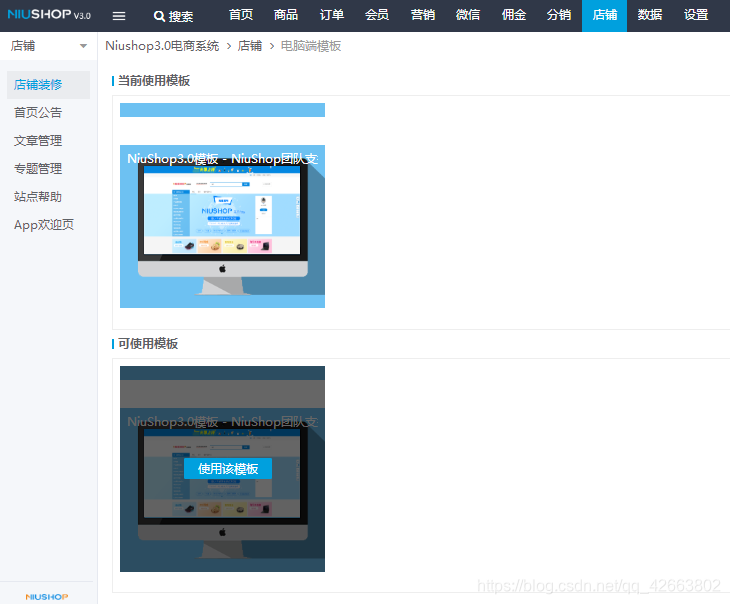Open the 商品 top menu
The width and height of the screenshot is (730, 604).
[x=286, y=15]
